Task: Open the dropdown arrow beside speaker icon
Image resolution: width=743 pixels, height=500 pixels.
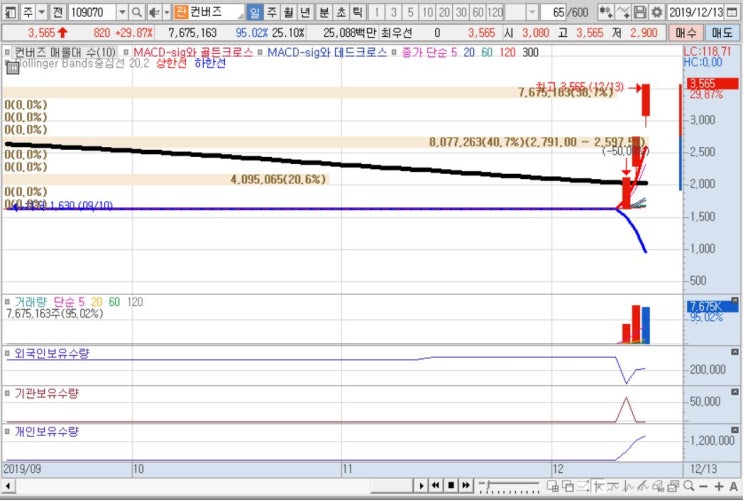Action: click(x=166, y=12)
